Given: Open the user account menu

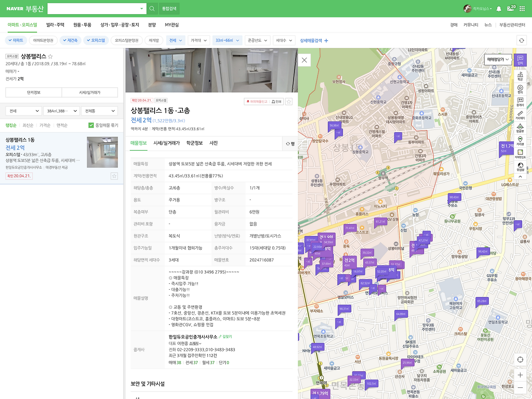Looking at the screenshot, I should [478, 9].
